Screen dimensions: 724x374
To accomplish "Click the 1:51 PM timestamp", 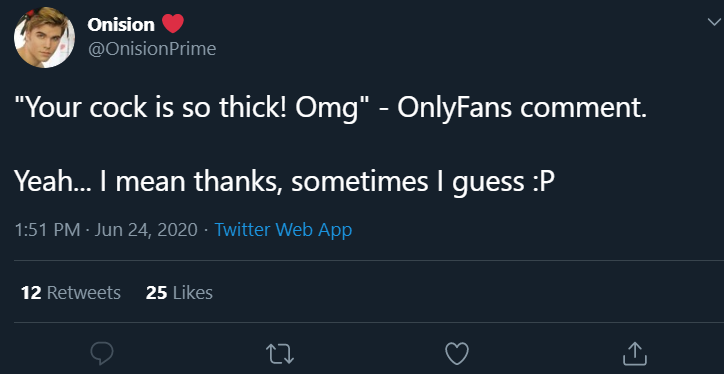I will point(48,229).
